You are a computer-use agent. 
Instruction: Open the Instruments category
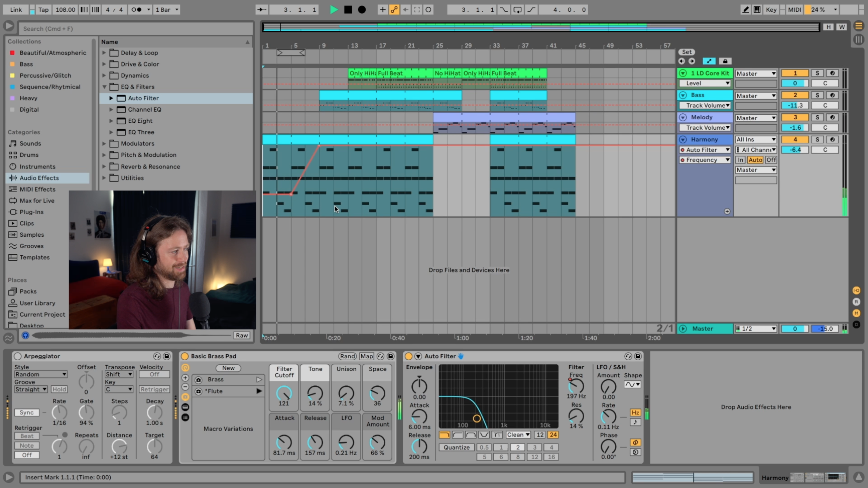pos(37,166)
